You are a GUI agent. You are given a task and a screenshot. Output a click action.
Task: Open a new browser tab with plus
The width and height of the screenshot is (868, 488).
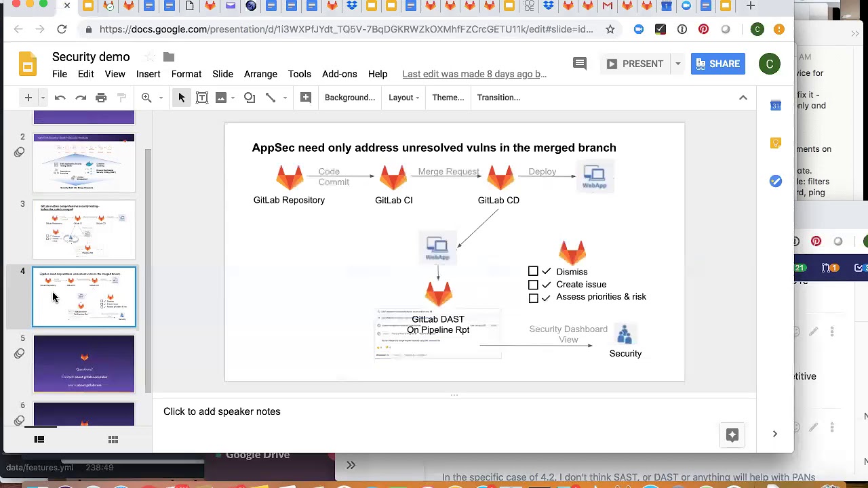750,5
